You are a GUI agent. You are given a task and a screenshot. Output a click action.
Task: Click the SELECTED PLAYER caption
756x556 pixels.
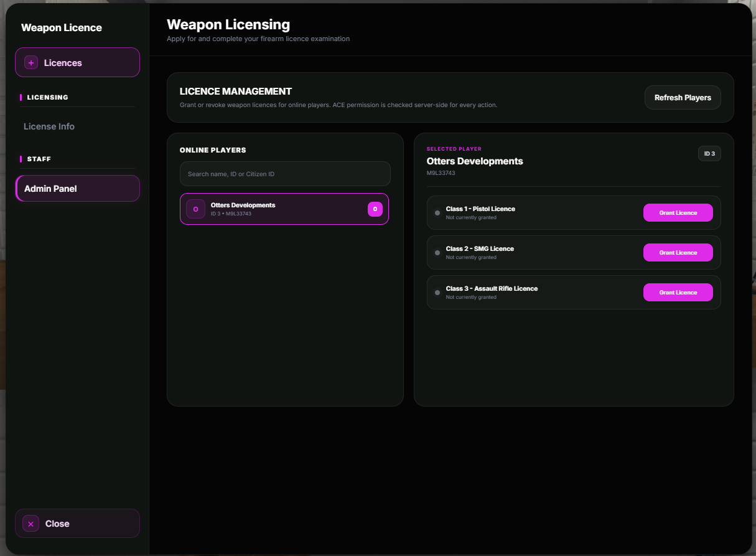click(x=454, y=149)
